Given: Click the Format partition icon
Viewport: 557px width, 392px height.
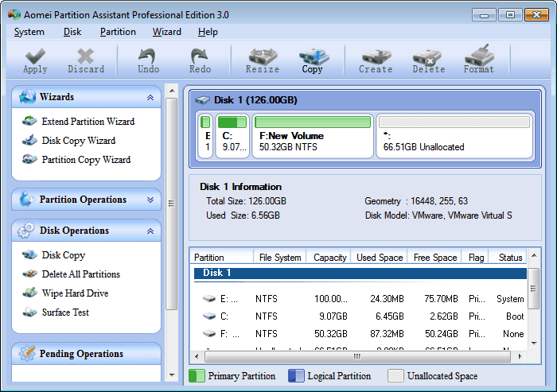Looking at the screenshot, I should click(480, 56).
